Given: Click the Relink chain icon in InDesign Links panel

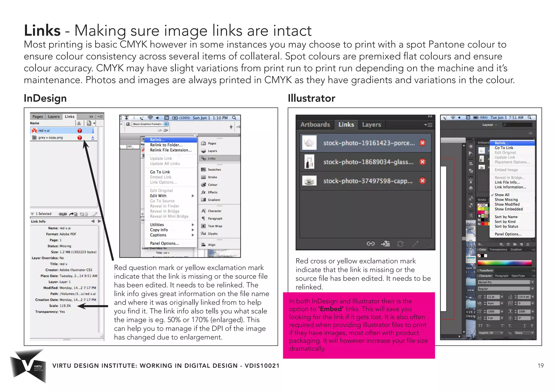Looking at the screenshot, I should [x=63, y=214].
